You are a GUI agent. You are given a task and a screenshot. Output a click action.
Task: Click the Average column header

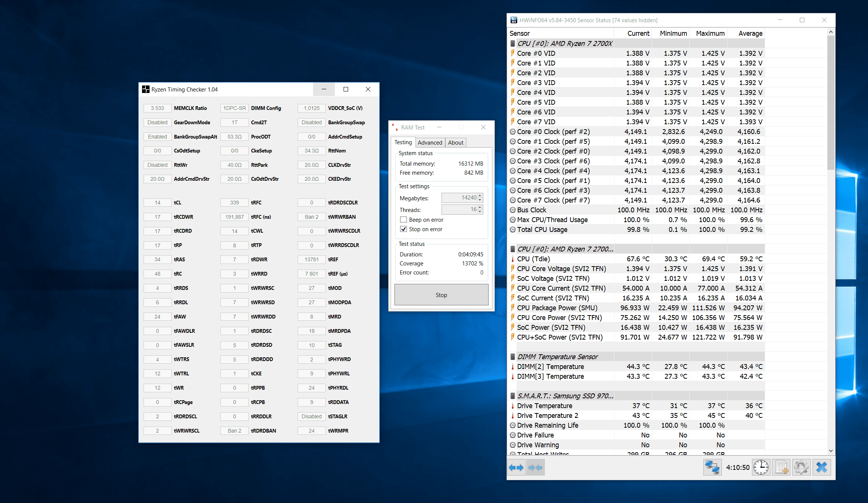(746, 34)
